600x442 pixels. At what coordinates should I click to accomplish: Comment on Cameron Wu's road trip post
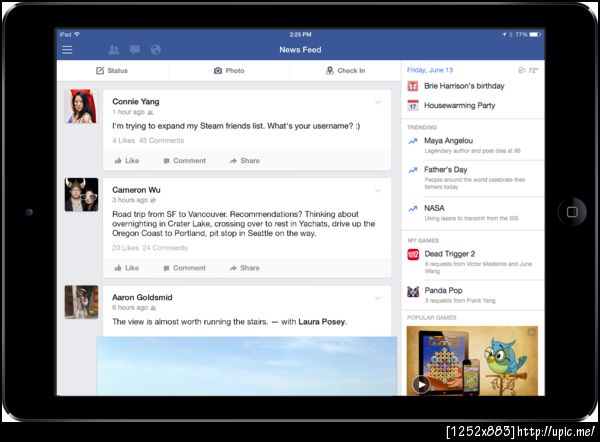184,268
